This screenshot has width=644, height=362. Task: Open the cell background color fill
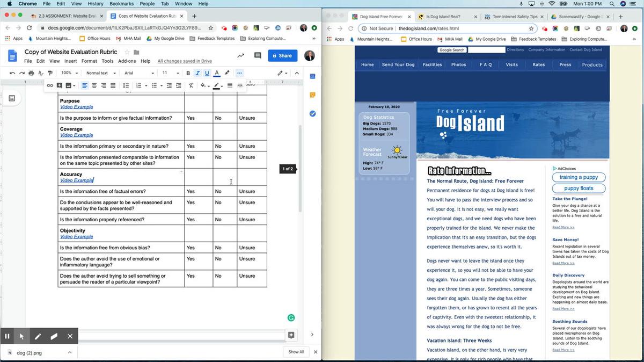204,85
